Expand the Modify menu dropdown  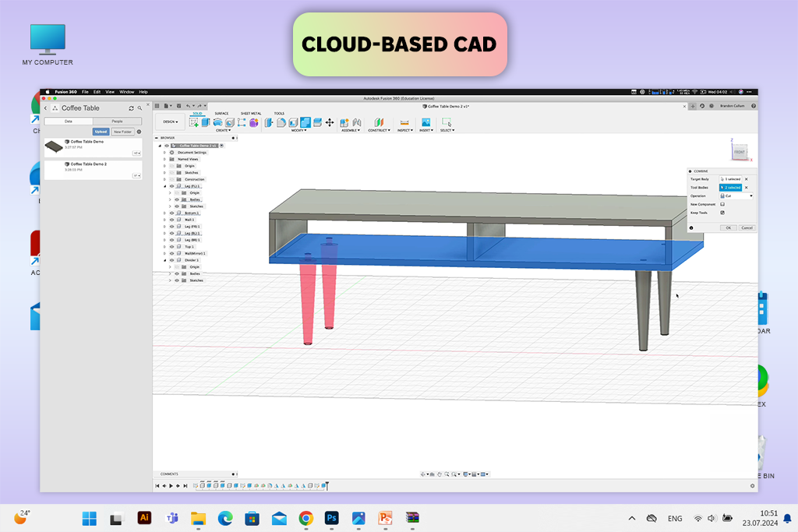click(x=298, y=130)
